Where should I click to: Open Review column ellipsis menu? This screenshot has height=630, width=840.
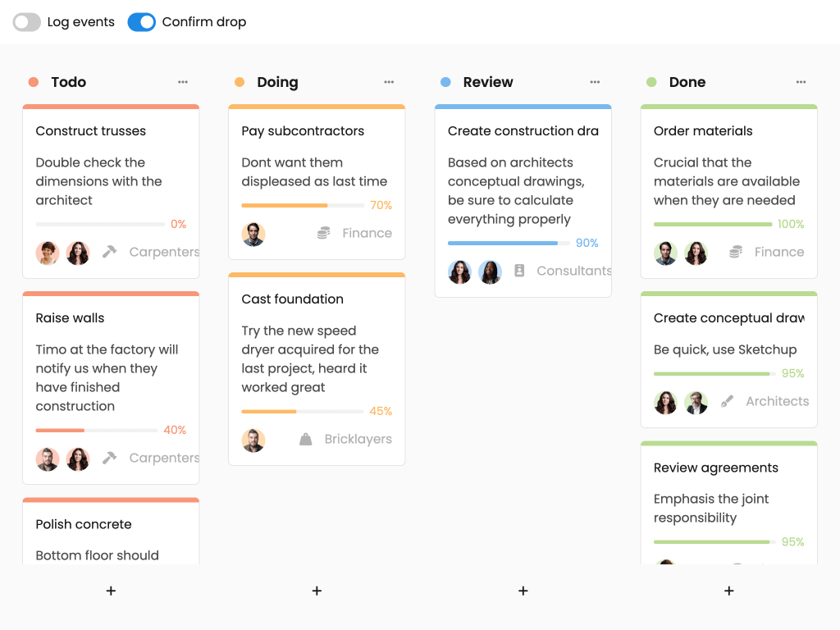595,82
